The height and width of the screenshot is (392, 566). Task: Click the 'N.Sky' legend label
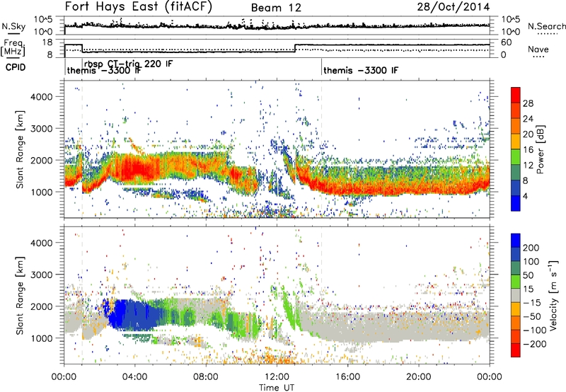pyautogui.click(x=13, y=26)
